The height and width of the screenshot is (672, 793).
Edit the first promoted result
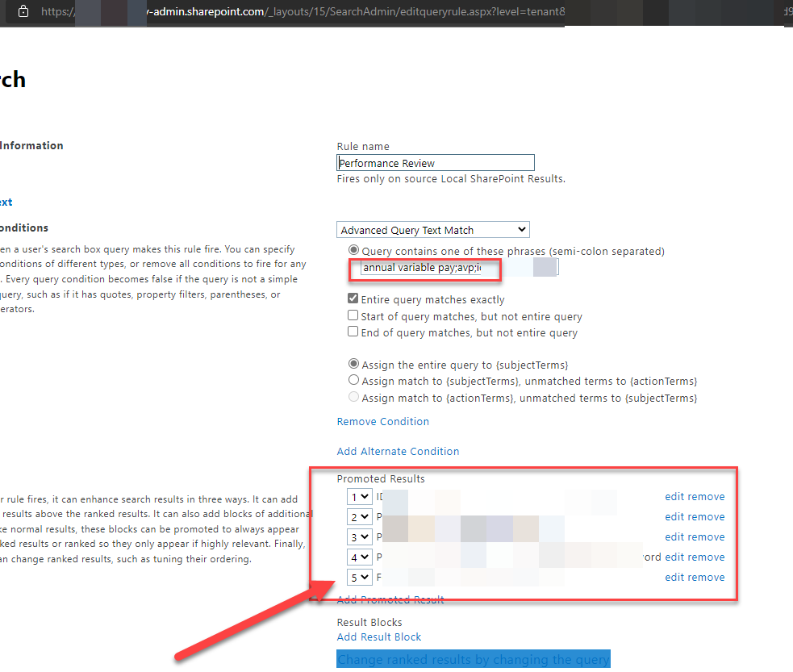(x=674, y=496)
